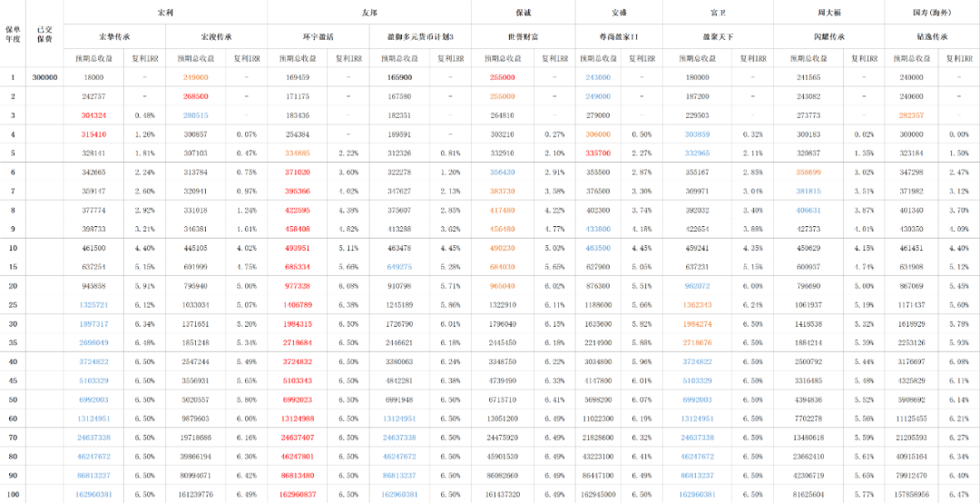The image size is (980, 503).
Task: Select the orange 282357 value cell
Action: point(911,115)
